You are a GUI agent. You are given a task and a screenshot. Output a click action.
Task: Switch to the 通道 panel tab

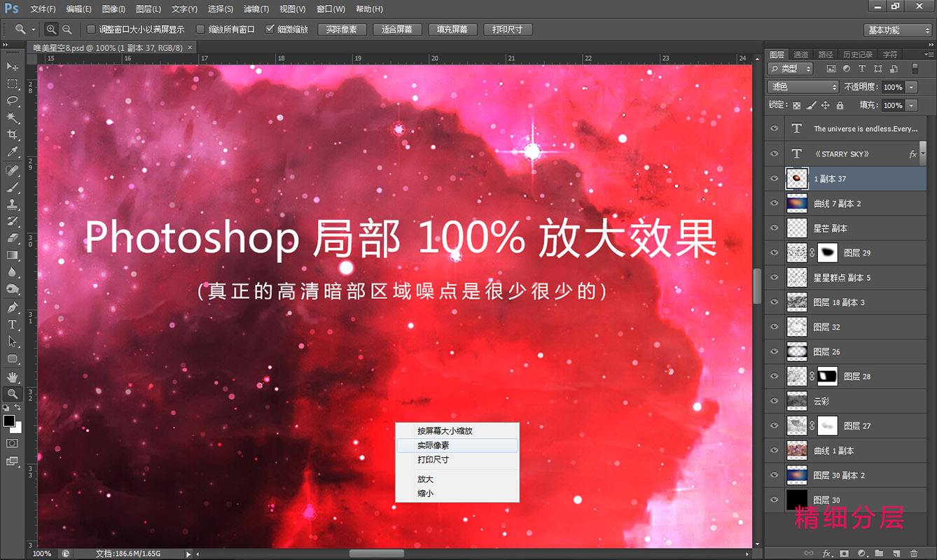click(x=801, y=55)
